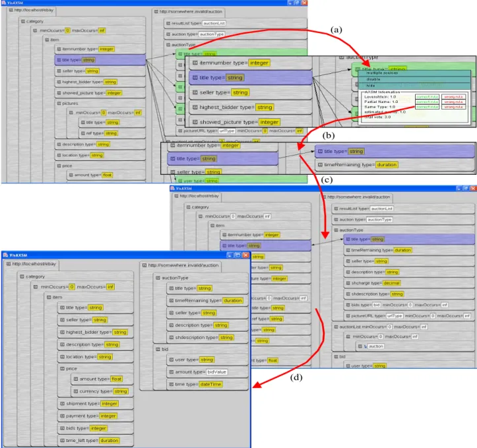Click itemnumber node icon in window (c)

[x=224, y=235]
